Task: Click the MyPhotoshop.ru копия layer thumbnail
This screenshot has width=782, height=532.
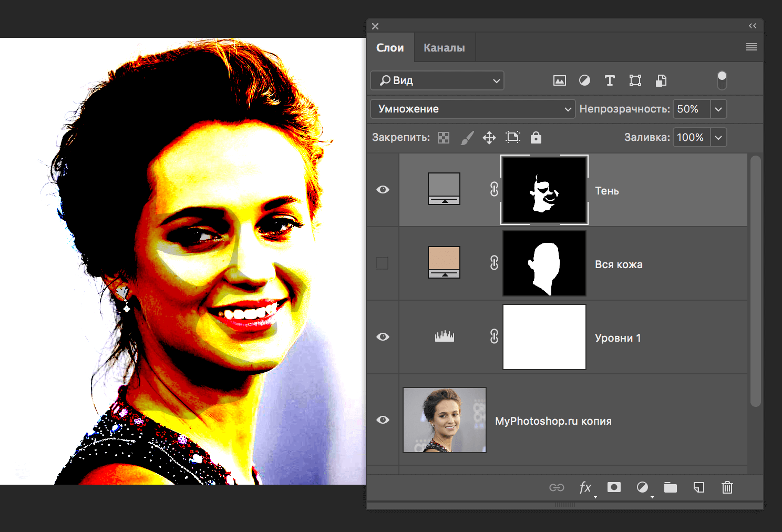Action: [445, 420]
